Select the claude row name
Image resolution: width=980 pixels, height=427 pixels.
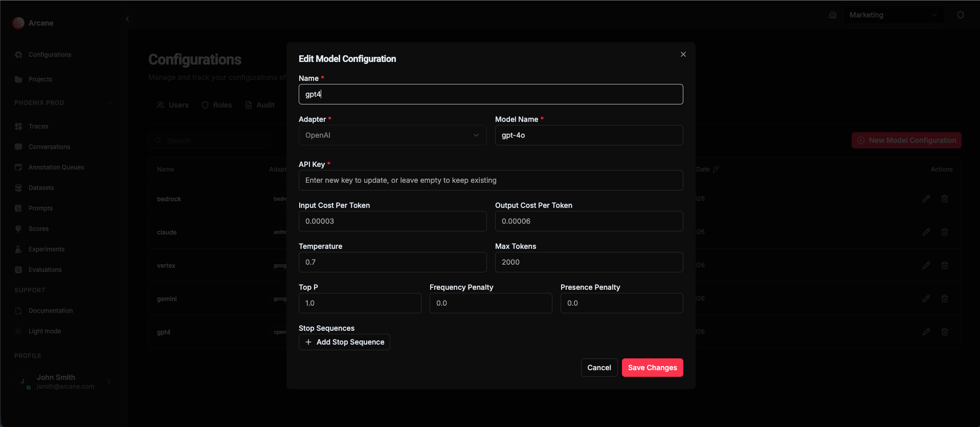(167, 232)
